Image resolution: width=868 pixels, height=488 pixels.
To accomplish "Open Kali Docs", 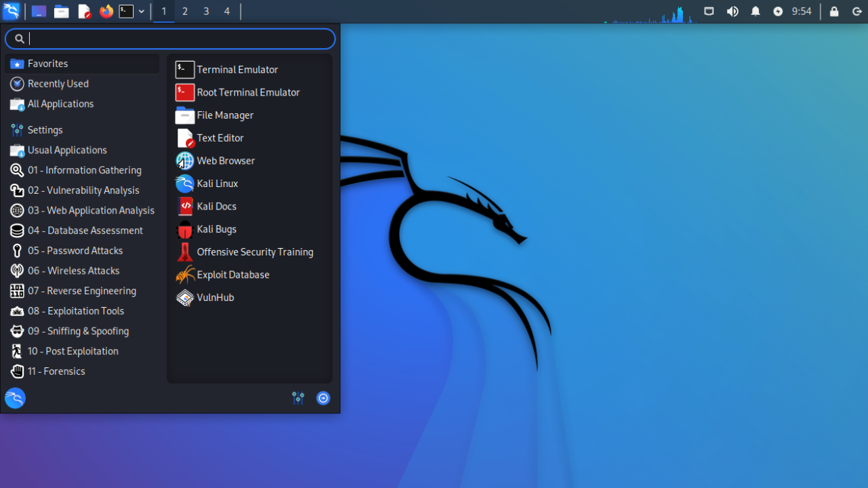I will pyautogui.click(x=214, y=206).
